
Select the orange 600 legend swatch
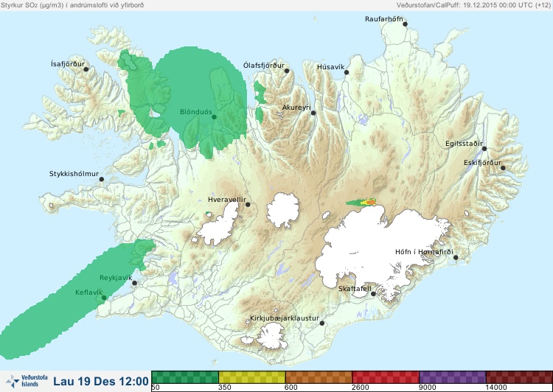pos(319,377)
